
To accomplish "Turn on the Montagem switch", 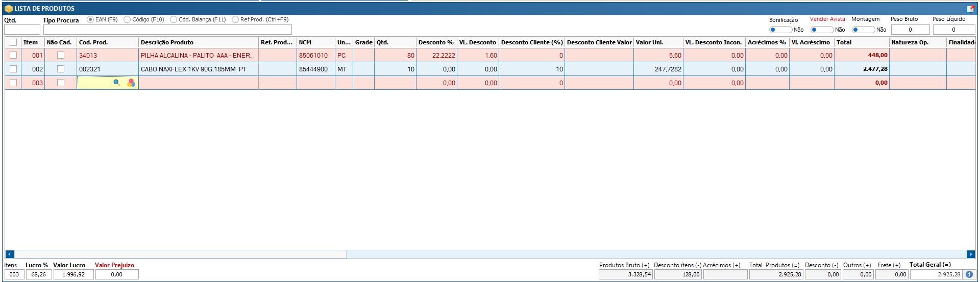I will click(863, 30).
